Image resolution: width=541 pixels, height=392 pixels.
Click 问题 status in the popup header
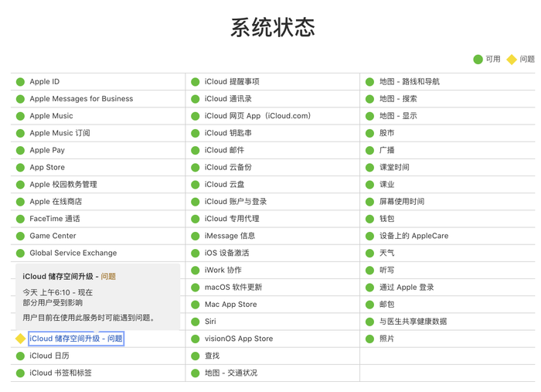[108, 276]
